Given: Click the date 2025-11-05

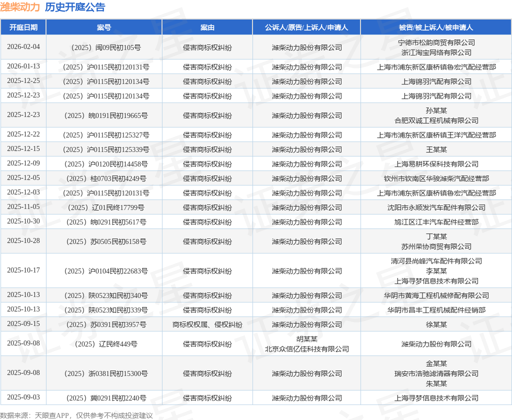Looking at the screenshot, I should click(x=23, y=206).
